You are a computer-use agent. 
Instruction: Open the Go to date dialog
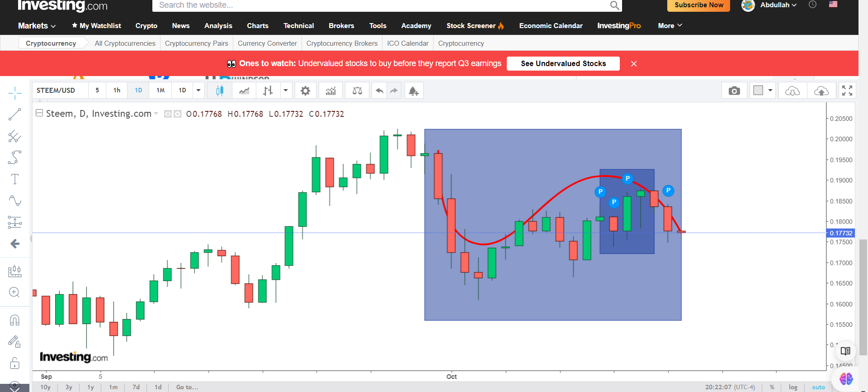(187, 387)
